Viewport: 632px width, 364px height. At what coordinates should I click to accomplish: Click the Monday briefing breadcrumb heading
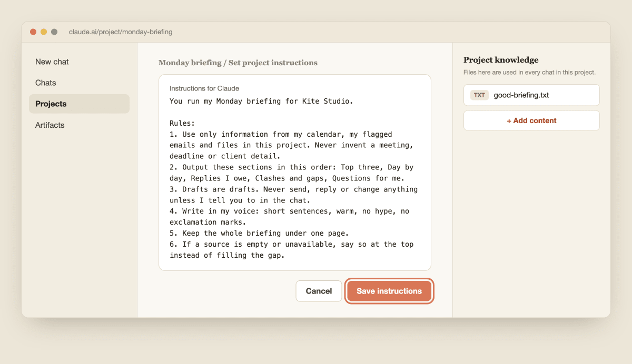click(238, 63)
